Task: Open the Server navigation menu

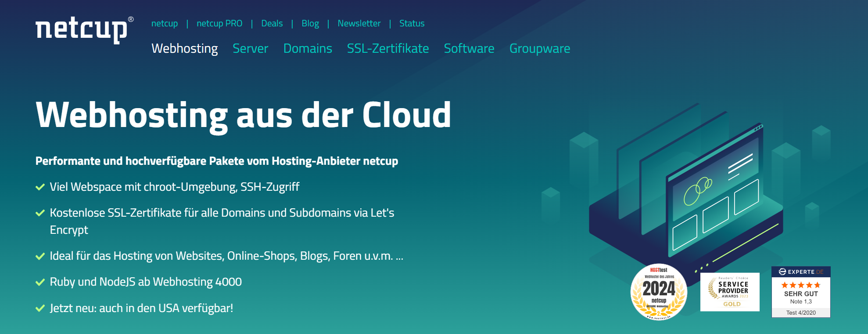Action: point(250,48)
